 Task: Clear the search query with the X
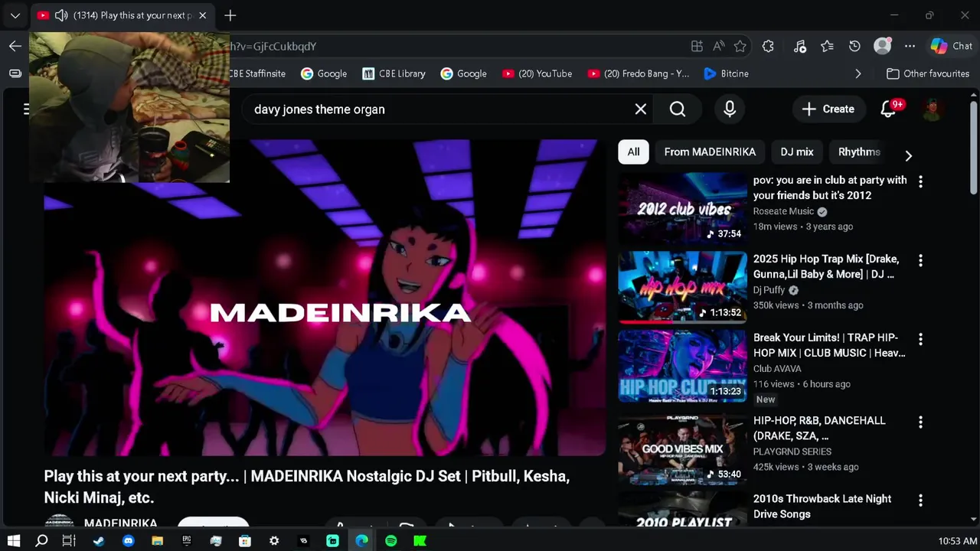coord(641,109)
